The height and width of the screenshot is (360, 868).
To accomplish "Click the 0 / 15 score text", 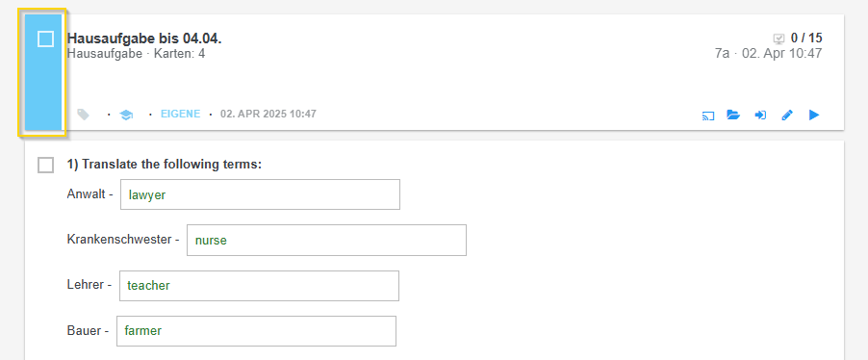I will 806,39.
